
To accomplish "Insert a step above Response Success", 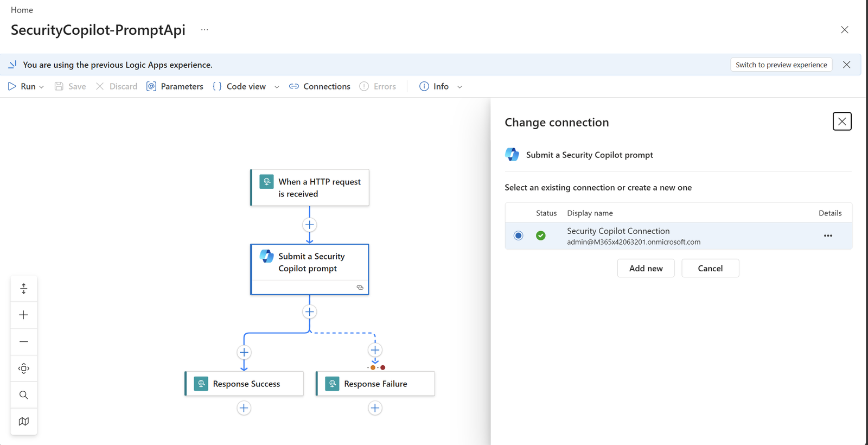I will click(x=244, y=352).
